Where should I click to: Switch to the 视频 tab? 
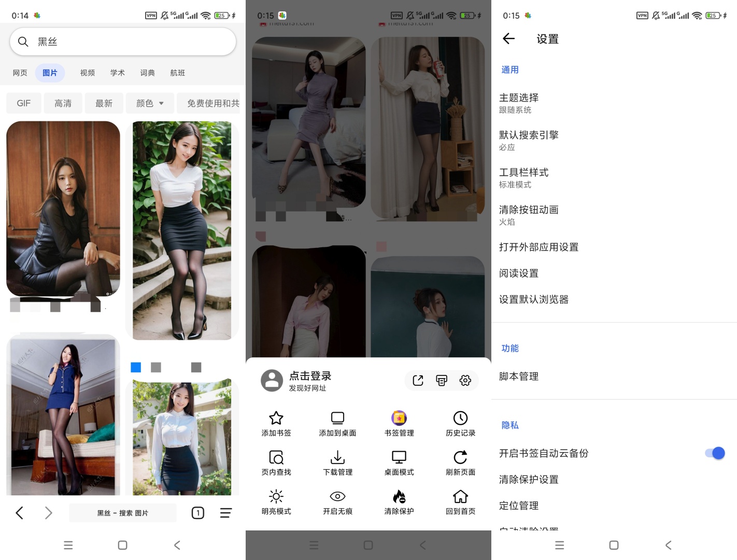tap(88, 73)
